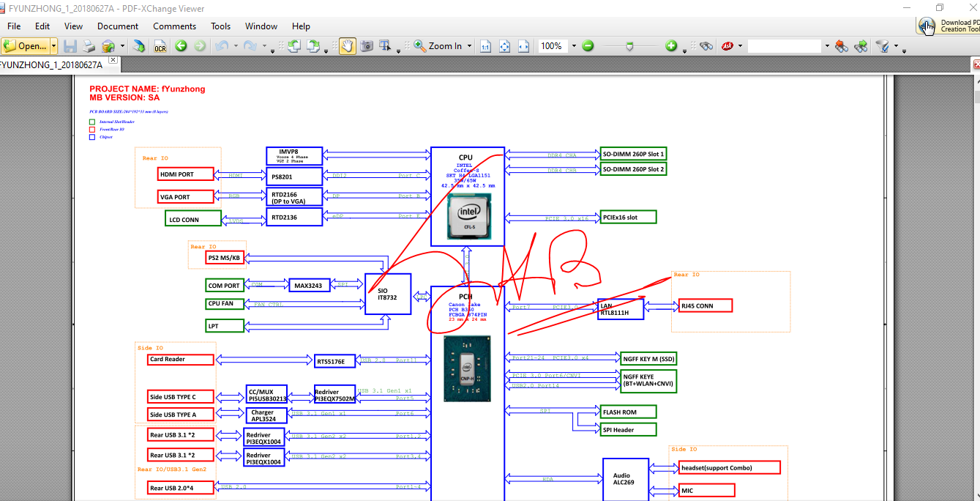Expand the search options funnel dropdown
The image size is (980, 501).
click(x=896, y=46)
